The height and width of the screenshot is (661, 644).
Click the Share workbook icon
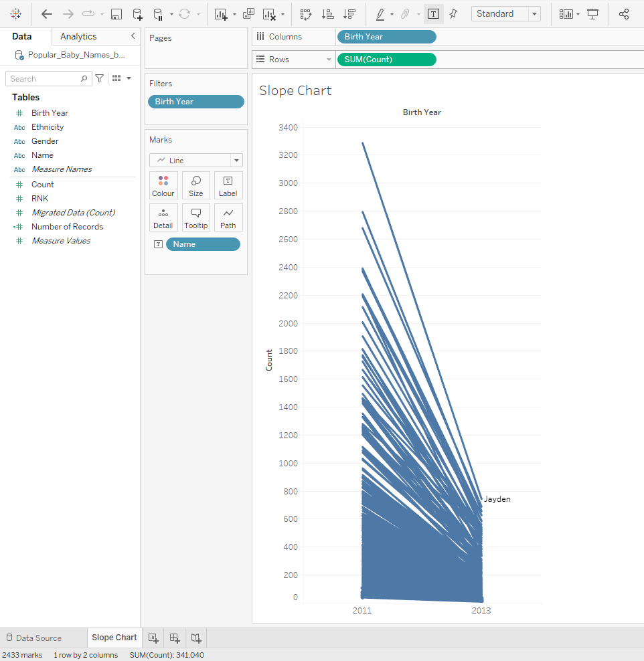click(x=624, y=14)
